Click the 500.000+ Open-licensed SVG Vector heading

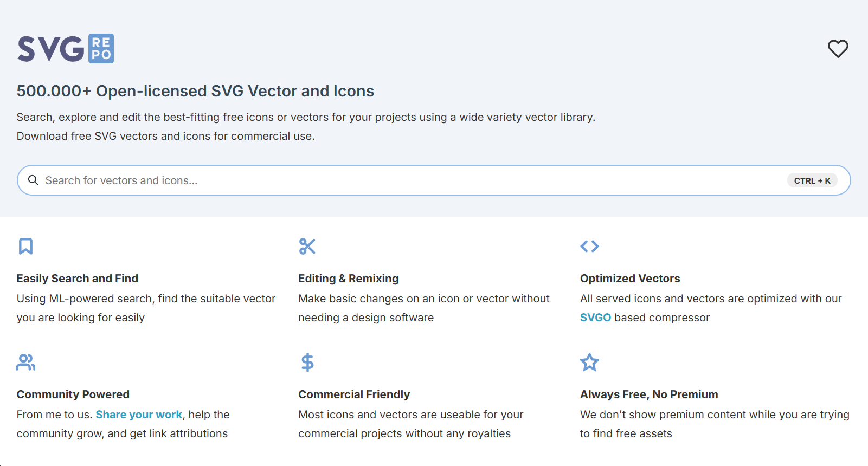[195, 91]
